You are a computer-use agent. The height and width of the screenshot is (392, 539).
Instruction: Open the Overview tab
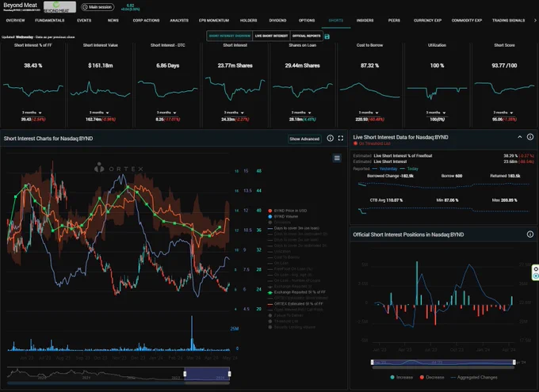(16, 21)
